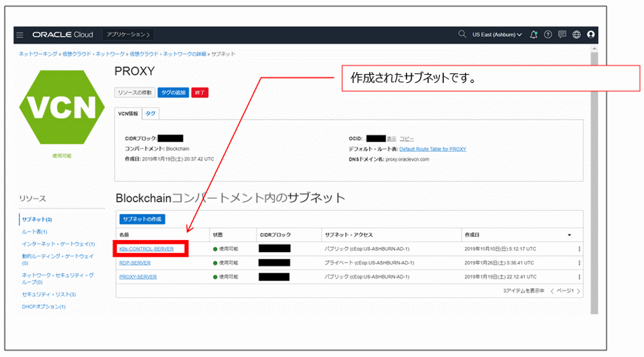Click 2019年1月19日(土) 22:12:41 UTC date cell
644x357 pixels.
(500, 277)
